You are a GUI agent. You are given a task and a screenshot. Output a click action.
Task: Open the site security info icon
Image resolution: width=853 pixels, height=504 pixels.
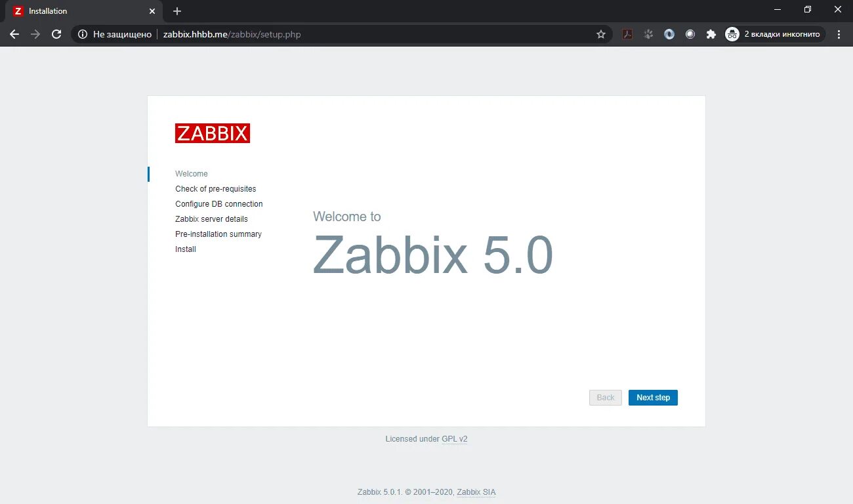click(83, 34)
